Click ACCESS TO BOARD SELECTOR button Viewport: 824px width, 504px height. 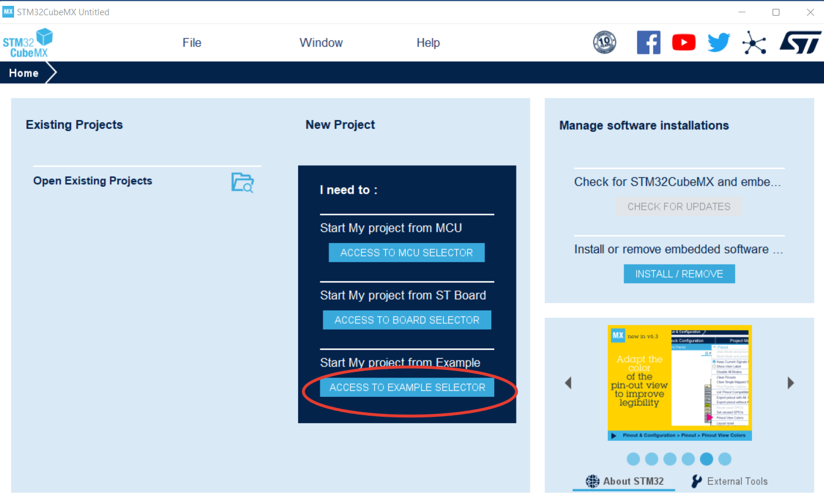[x=407, y=320]
